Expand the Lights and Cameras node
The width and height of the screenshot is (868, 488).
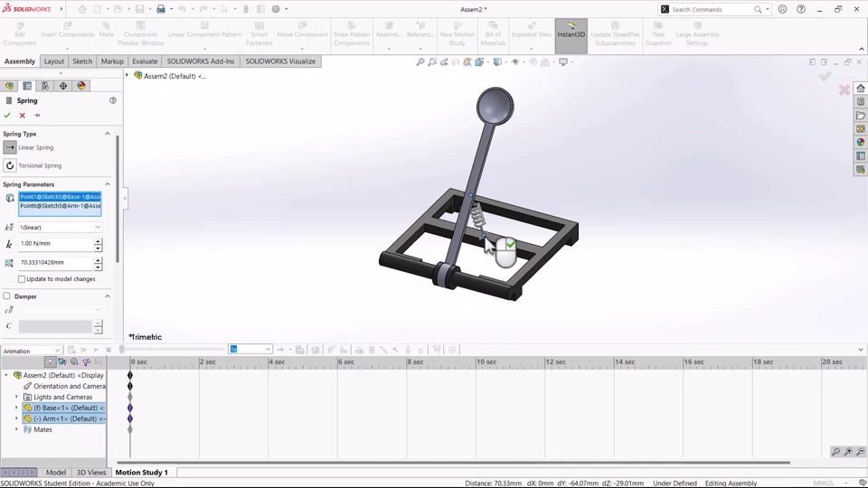(16, 398)
